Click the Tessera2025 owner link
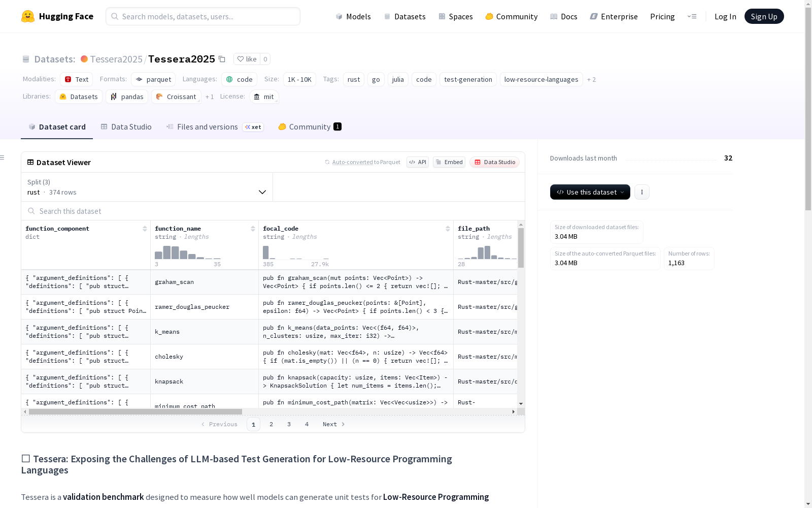This screenshot has width=812, height=508. pos(116,59)
